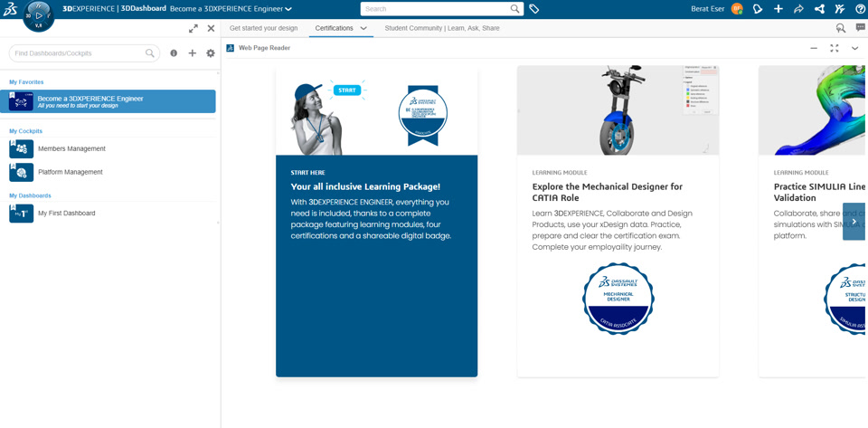The image size is (868, 428).
Task: Click the My Favorites heading
Action: pos(26,82)
